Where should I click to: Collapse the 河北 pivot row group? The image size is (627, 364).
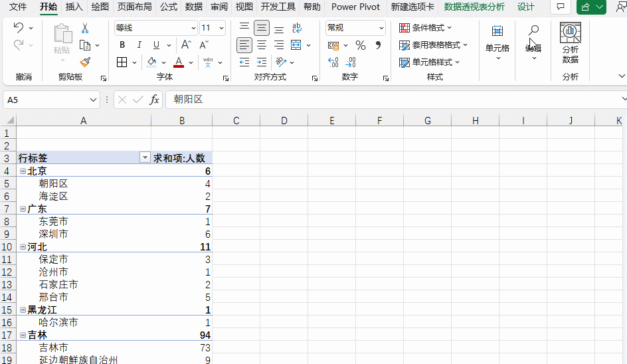pos(23,247)
